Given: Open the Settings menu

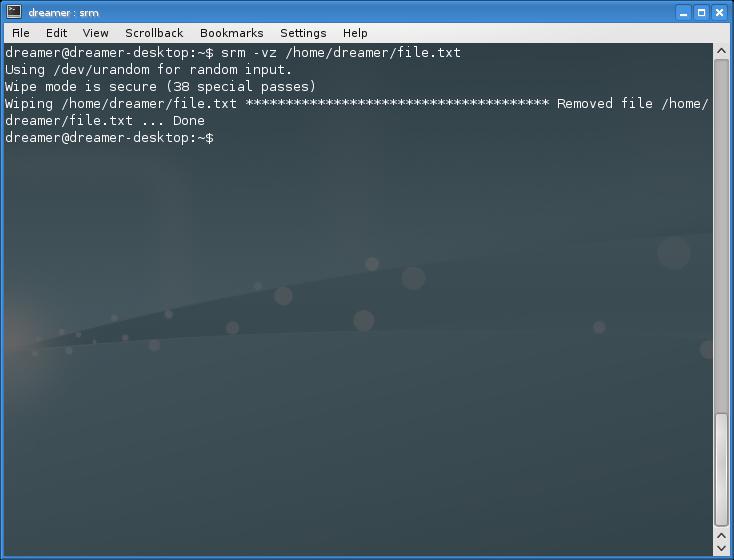Looking at the screenshot, I should 303,33.
